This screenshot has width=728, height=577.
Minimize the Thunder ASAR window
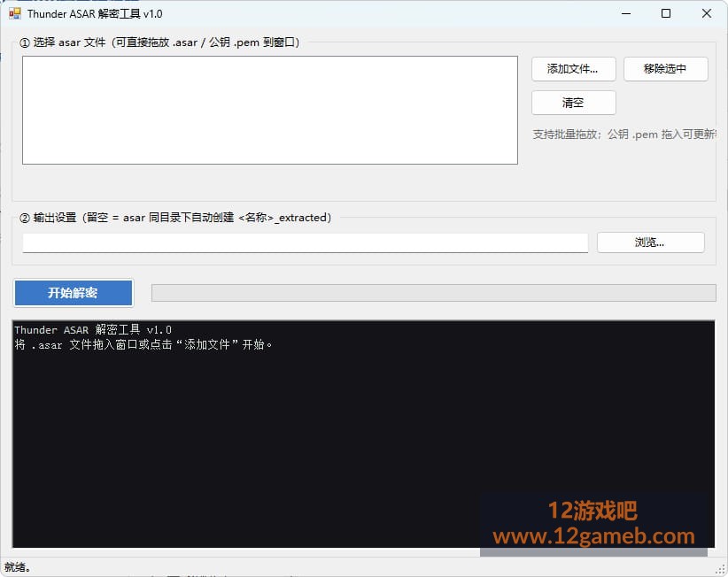(x=626, y=13)
